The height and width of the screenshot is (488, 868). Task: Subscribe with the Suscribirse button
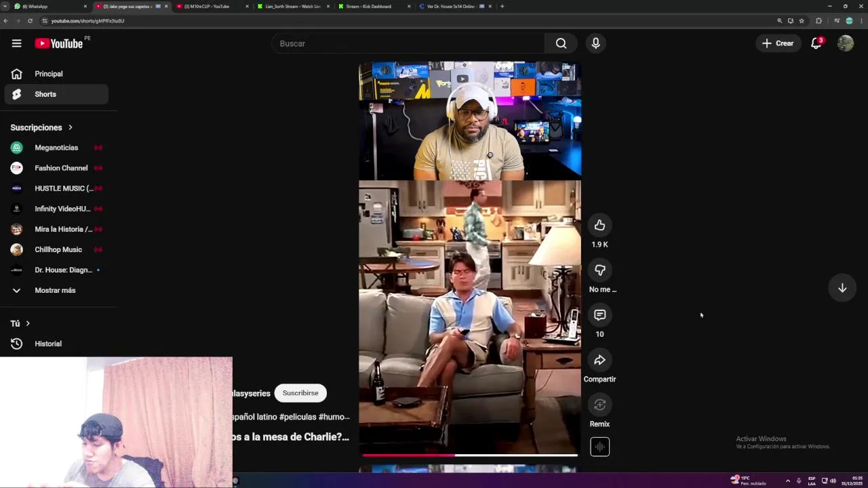[300, 393]
